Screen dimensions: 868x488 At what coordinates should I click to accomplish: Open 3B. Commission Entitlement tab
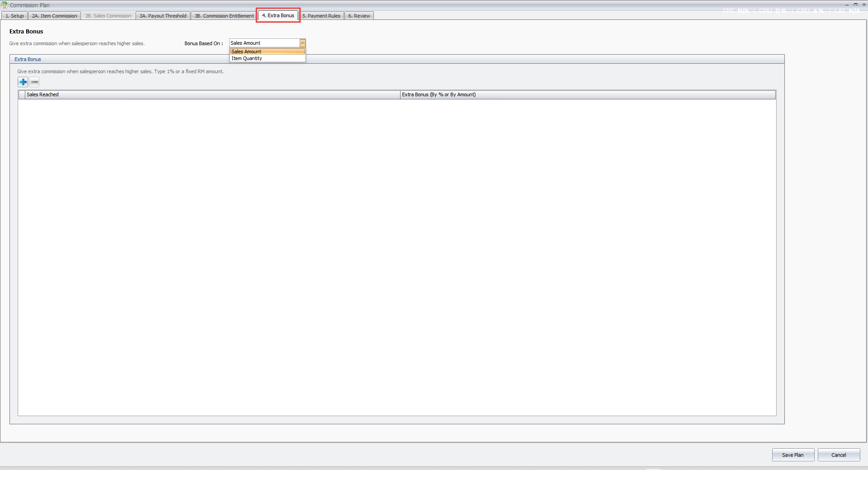(x=224, y=16)
